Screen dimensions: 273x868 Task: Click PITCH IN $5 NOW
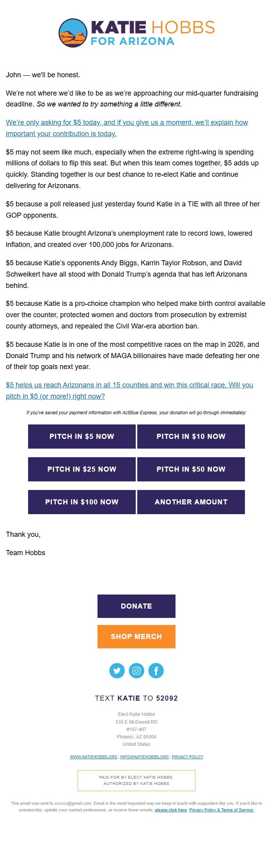click(x=82, y=437)
